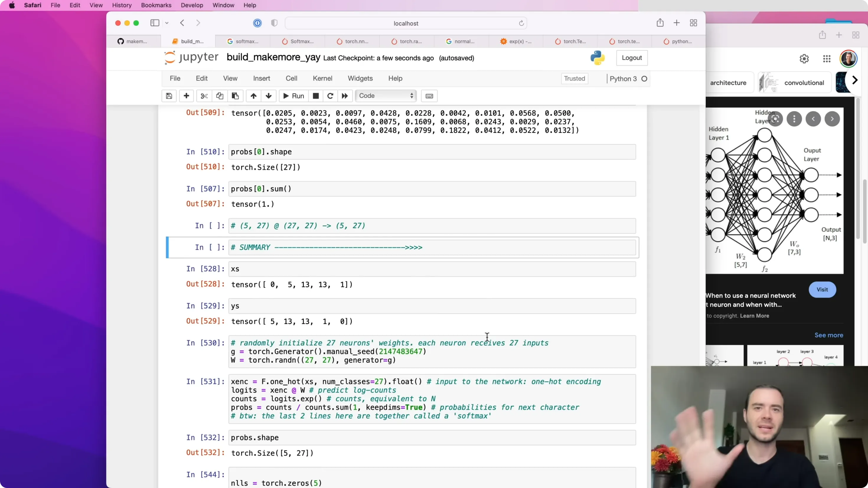
Task: Click the Run button
Action: point(293,96)
